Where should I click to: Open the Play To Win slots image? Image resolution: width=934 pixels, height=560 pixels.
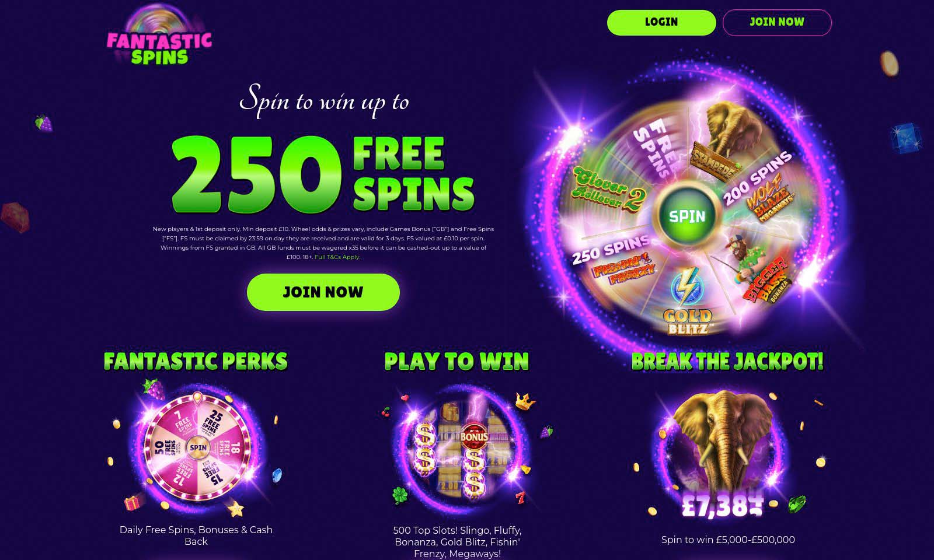pyautogui.click(x=458, y=449)
